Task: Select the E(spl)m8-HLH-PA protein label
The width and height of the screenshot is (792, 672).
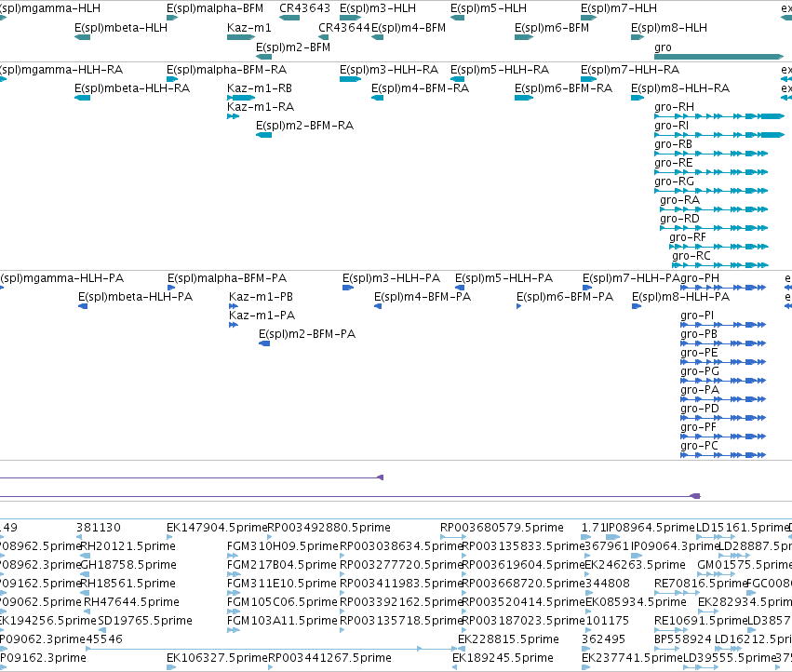Action: (681, 297)
